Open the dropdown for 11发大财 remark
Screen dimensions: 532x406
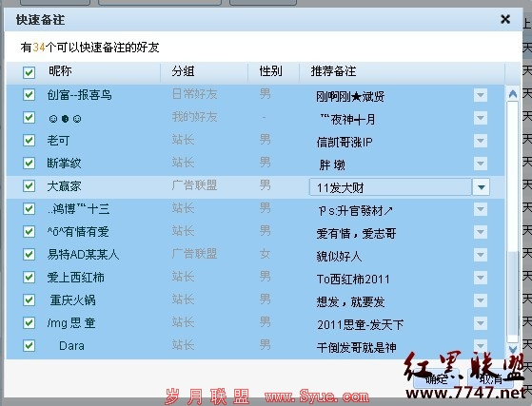coord(481,186)
